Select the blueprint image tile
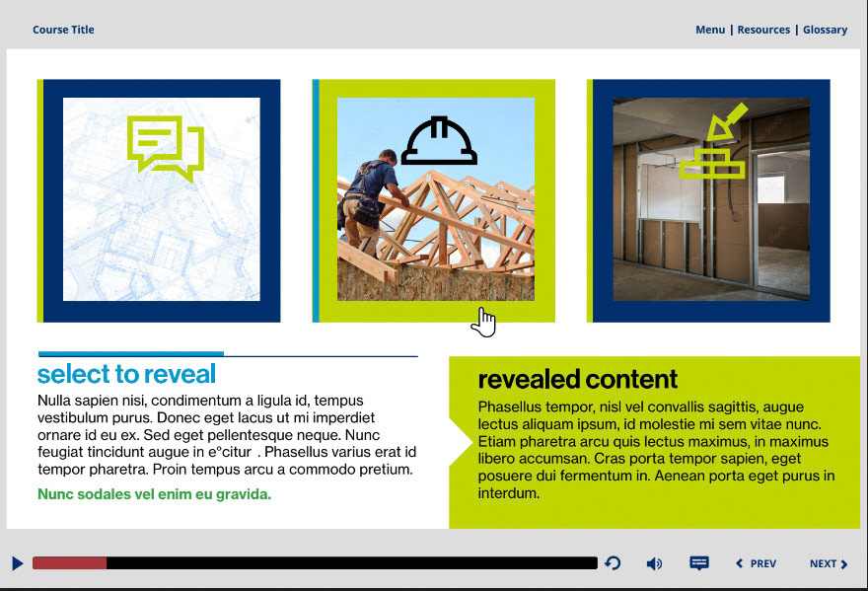The height and width of the screenshot is (591, 868). [x=159, y=200]
